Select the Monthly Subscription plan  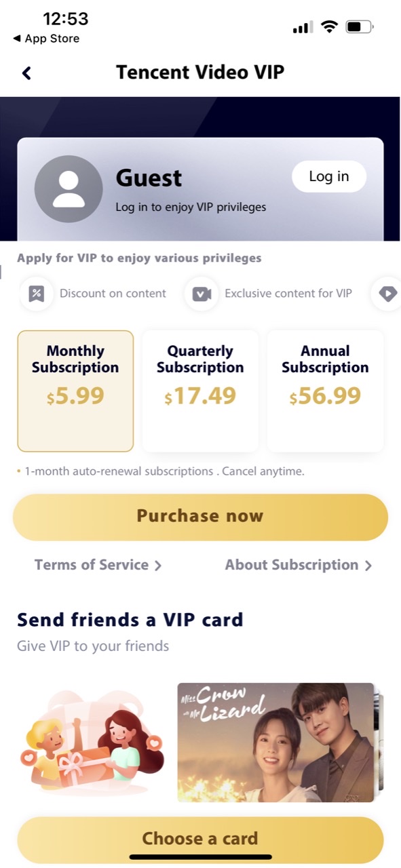(x=75, y=391)
